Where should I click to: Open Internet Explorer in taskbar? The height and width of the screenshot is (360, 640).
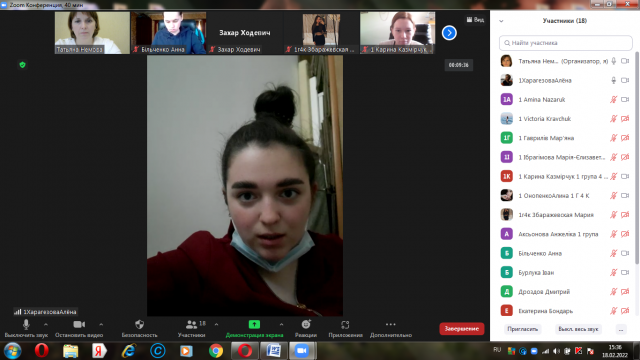pyautogui.click(x=129, y=351)
